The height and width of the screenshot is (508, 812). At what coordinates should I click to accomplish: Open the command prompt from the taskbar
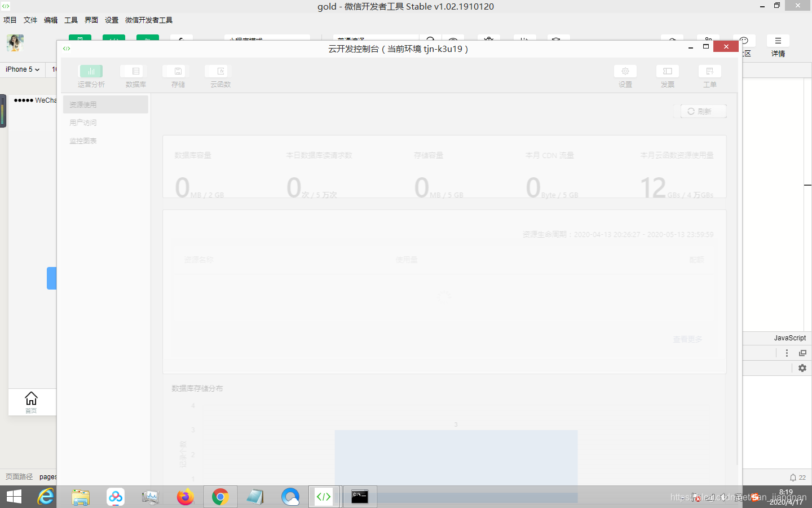pyautogui.click(x=360, y=497)
